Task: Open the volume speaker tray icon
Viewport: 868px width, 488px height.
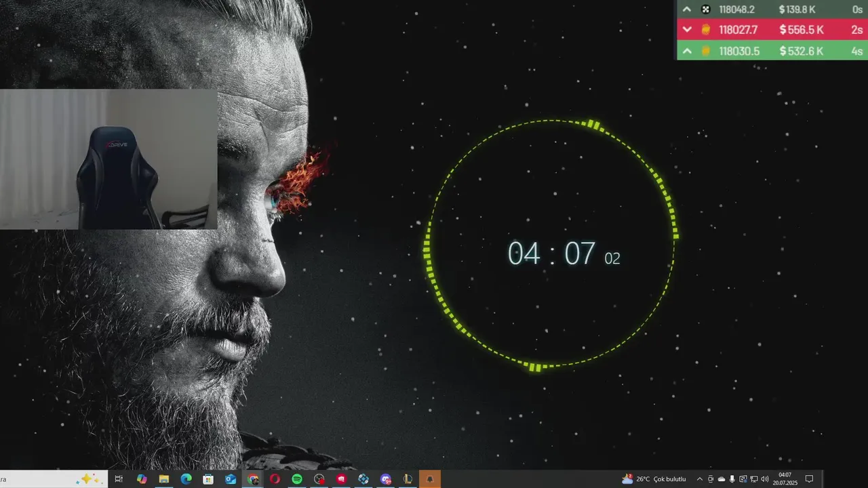Action: (765, 479)
